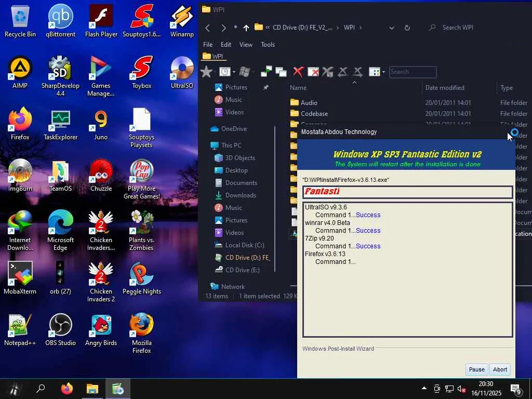532x399 pixels.
Task: Click the toolbar Search field
Action: click(413, 72)
